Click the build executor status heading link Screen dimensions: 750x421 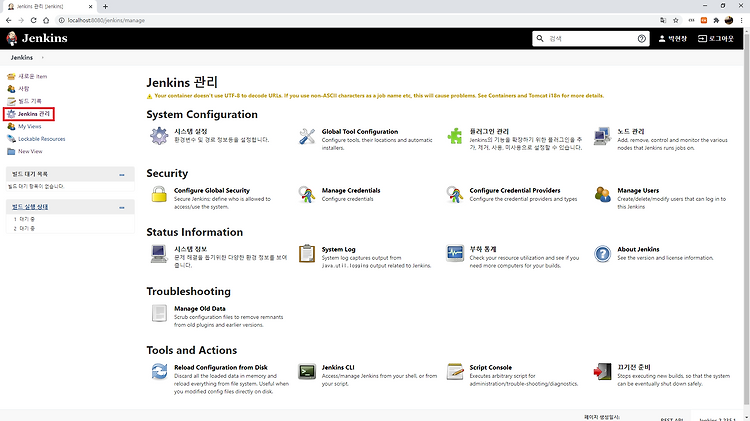30,207
